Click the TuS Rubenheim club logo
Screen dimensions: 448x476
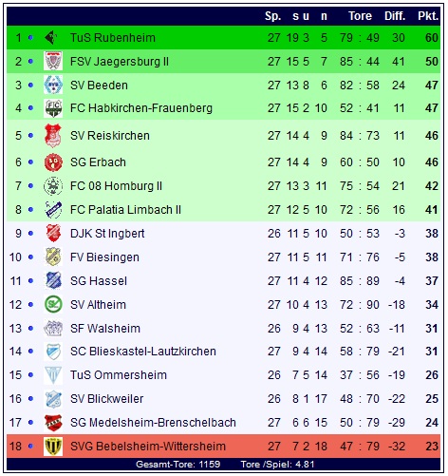tap(53, 38)
